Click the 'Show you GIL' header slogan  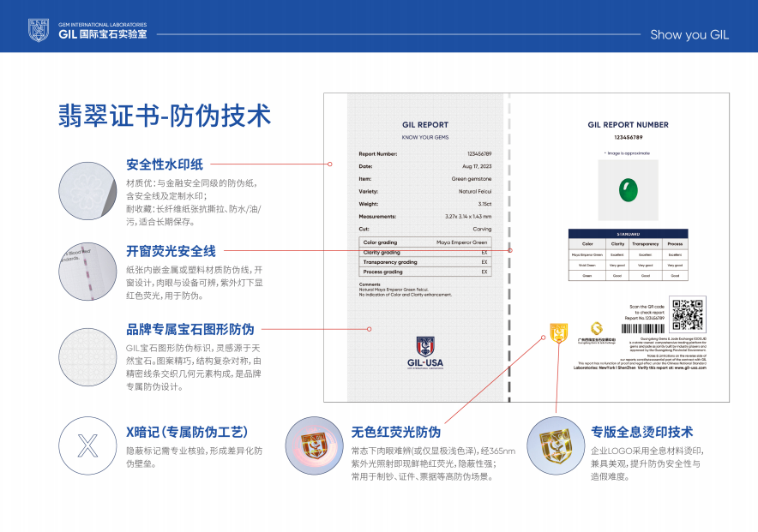coord(689,35)
